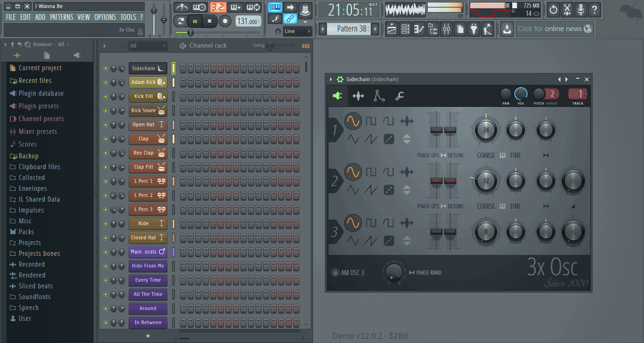Open the FILE menu
Viewport: 644px width, 343px height.
[x=11, y=17]
